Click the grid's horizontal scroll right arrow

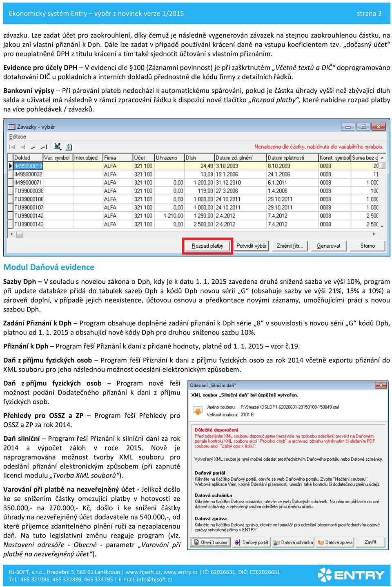(374, 234)
